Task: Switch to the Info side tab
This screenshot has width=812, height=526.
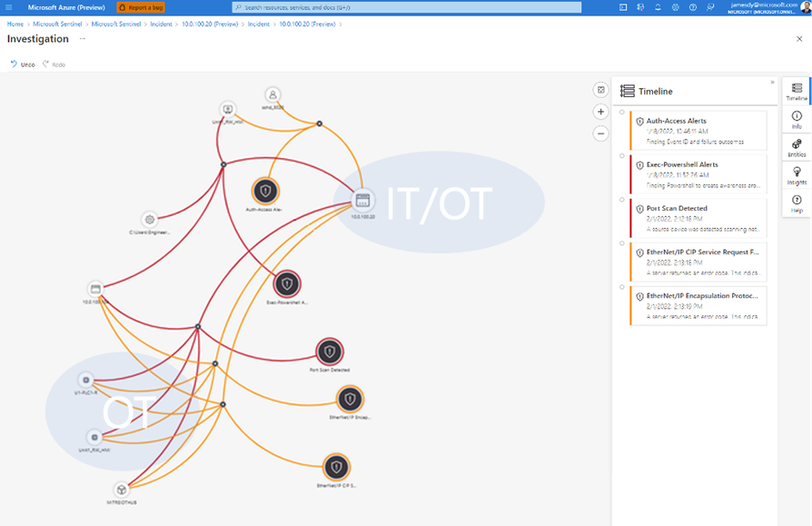Action: tap(797, 120)
